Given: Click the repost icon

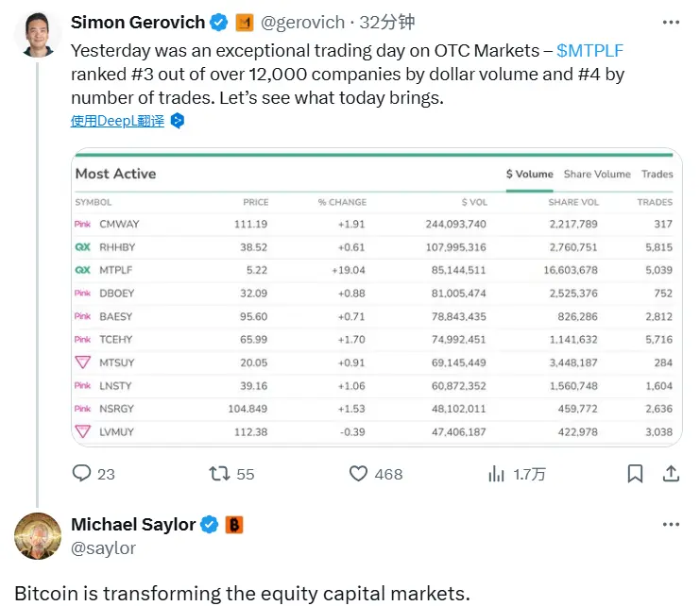Looking at the screenshot, I should [x=219, y=474].
